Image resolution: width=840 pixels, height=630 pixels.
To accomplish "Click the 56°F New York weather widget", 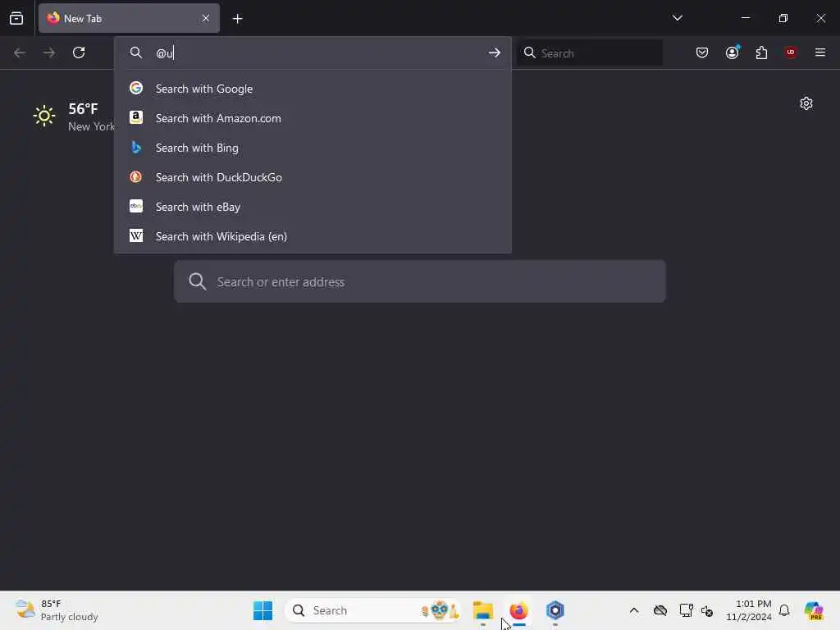I will 73,116.
